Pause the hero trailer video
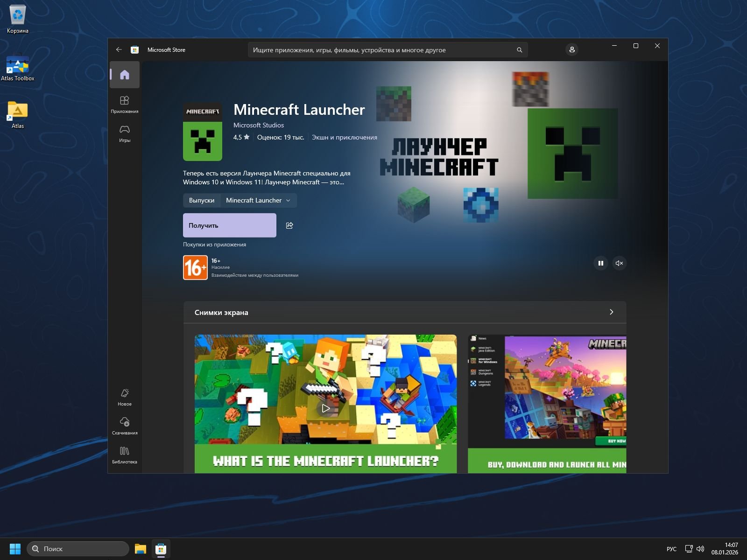The image size is (747, 560). [x=600, y=263]
